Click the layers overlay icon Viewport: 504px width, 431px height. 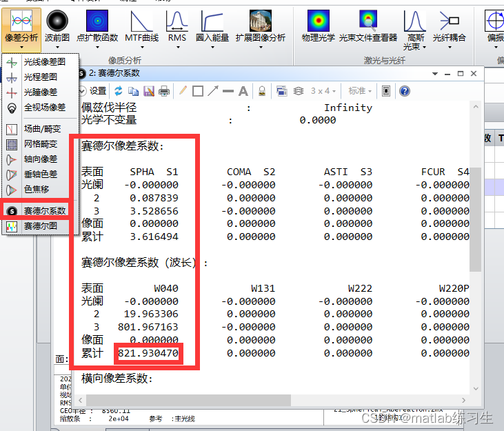(299, 91)
